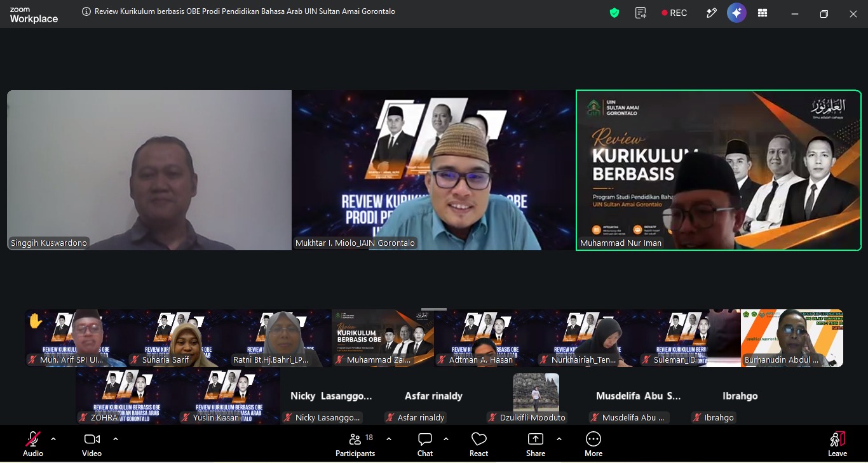Click the Muhammad Nur Iman name label
868x463 pixels.
621,243
